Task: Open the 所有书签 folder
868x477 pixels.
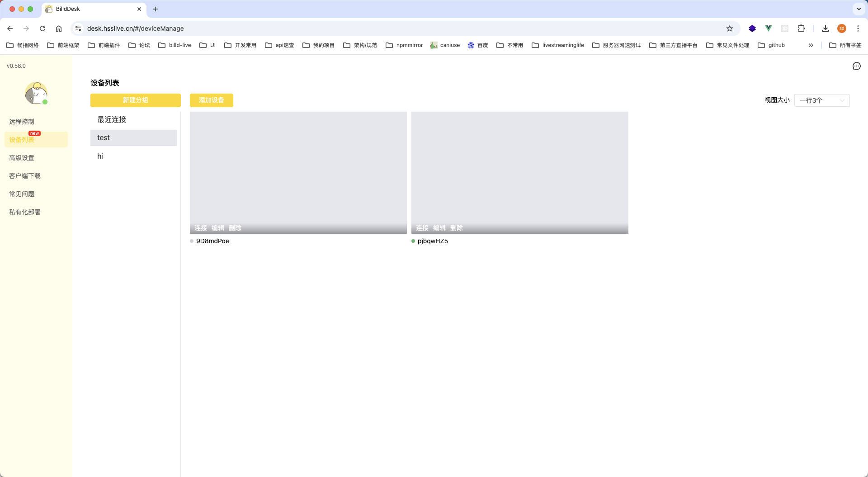Action: click(x=845, y=45)
